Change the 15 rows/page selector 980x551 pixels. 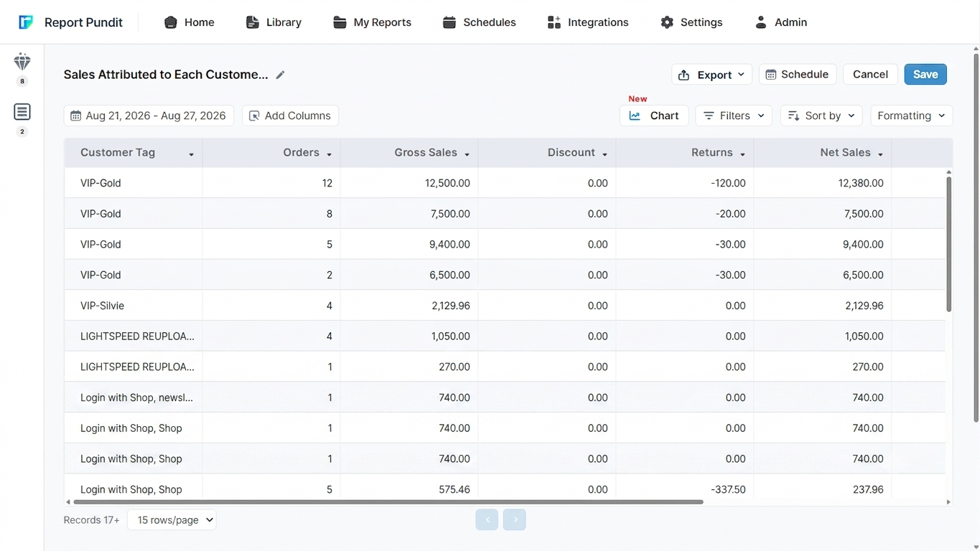pyautogui.click(x=172, y=520)
